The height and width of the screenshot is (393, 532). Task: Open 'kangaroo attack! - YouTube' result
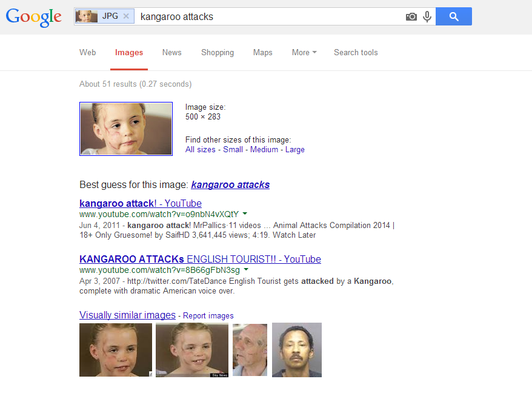141,203
